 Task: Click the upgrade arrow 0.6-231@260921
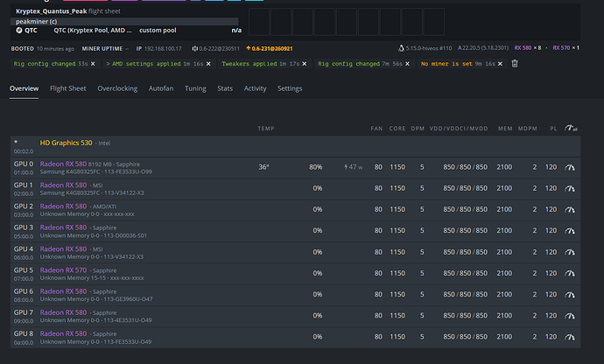270,48
